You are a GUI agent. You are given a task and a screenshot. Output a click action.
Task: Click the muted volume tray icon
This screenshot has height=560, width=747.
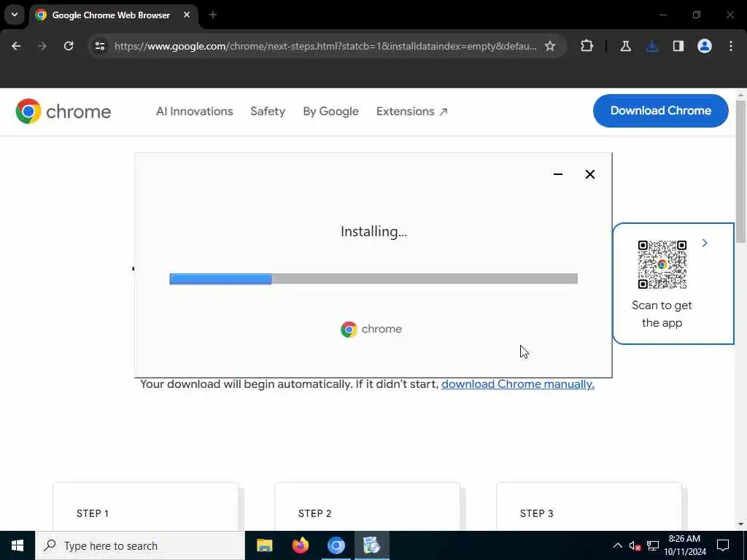click(x=635, y=545)
